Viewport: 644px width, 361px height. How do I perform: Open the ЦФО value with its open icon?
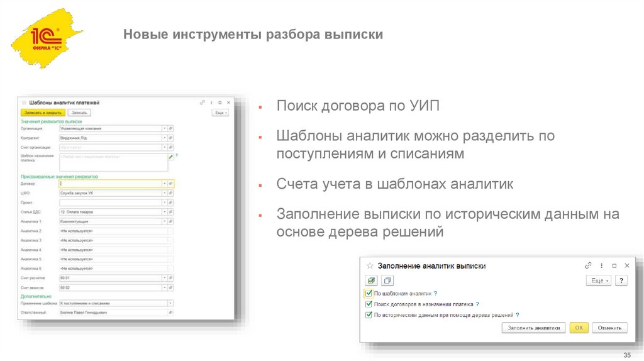[171, 193]
